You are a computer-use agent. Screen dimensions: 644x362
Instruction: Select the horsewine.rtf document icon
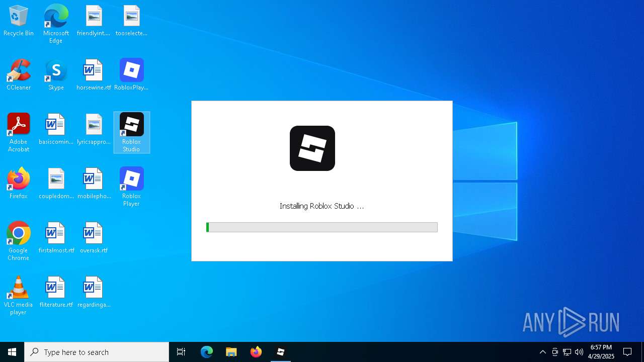point(94,75)
